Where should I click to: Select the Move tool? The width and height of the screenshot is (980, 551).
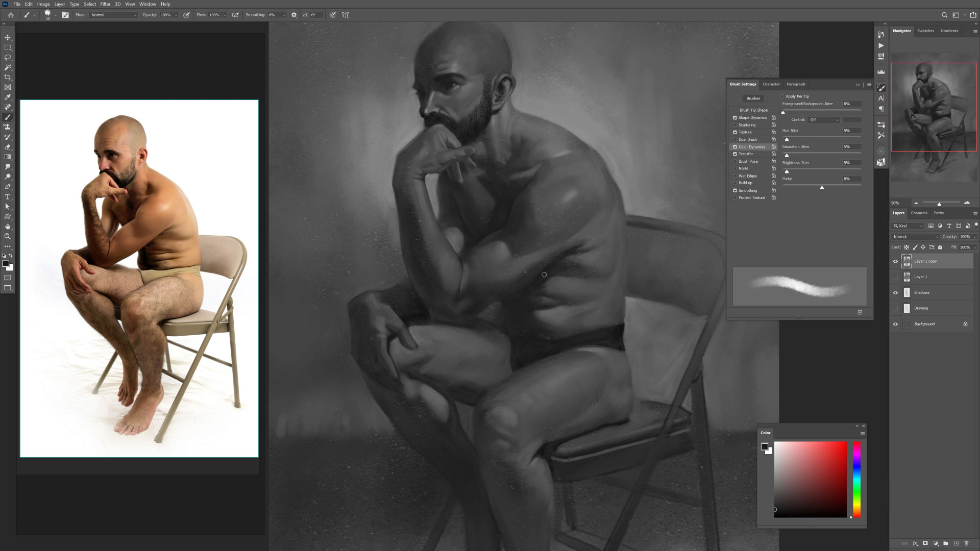8,38
